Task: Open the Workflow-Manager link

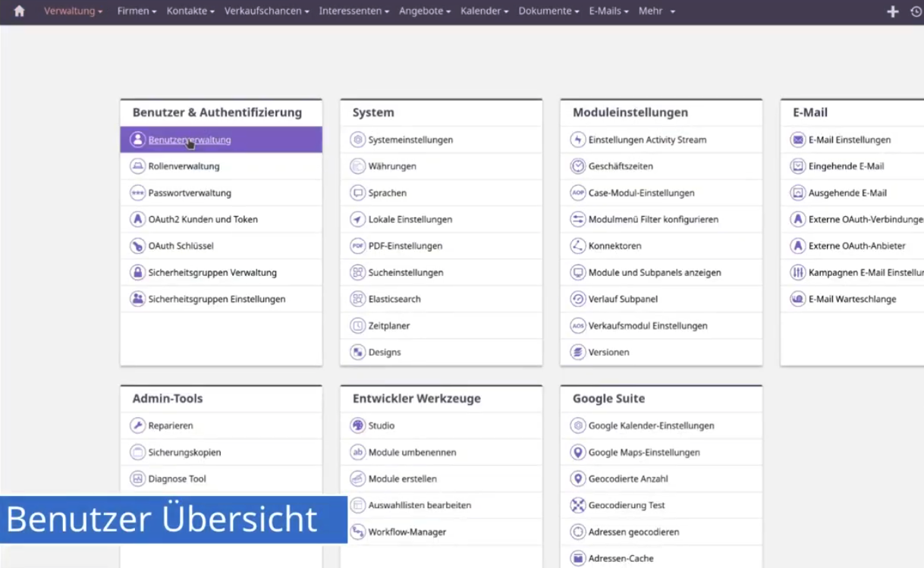Action: pos(407,532)
